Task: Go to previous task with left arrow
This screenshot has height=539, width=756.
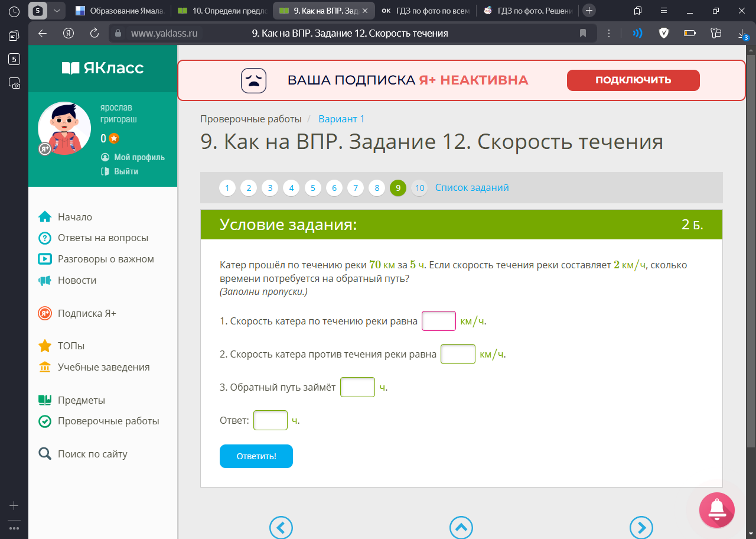Action: tap(281, 527)
